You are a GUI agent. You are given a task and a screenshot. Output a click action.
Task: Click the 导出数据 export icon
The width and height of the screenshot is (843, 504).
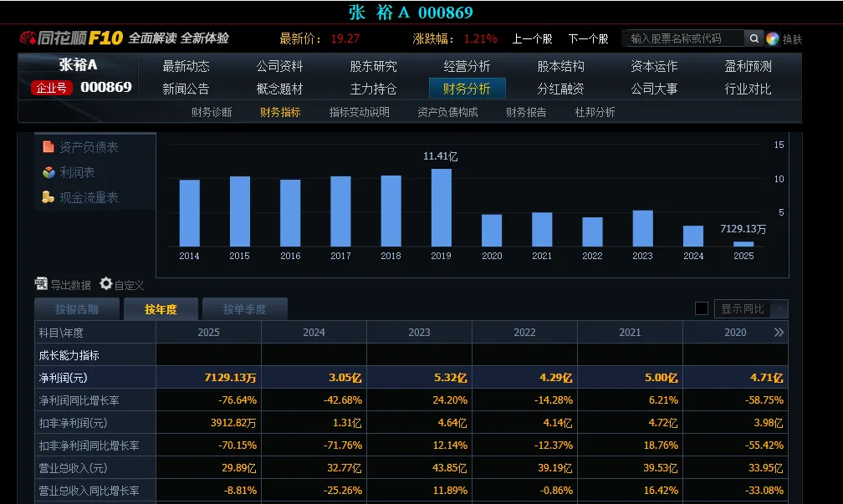click(41, 283)
